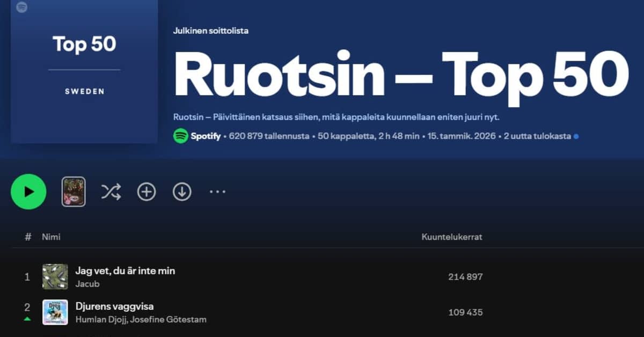
Task: Click the small preview thumbnail beside play
Action: 74,192
